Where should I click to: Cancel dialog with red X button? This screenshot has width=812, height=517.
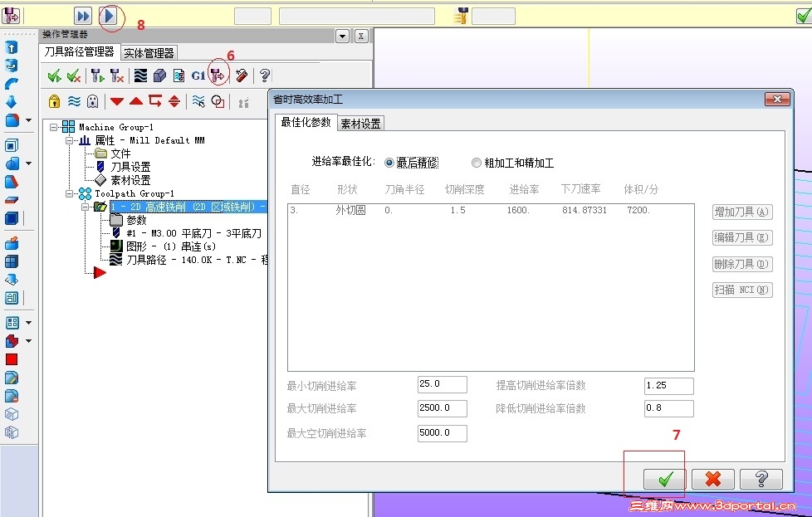click(713, 479)
